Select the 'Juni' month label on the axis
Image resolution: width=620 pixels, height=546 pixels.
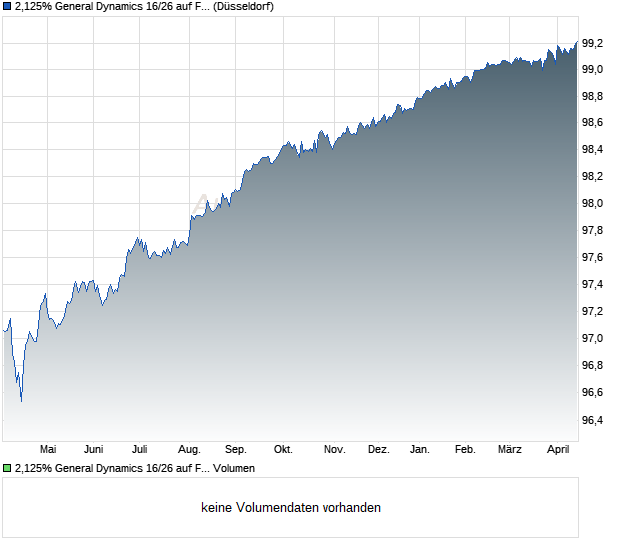point(94,449)
